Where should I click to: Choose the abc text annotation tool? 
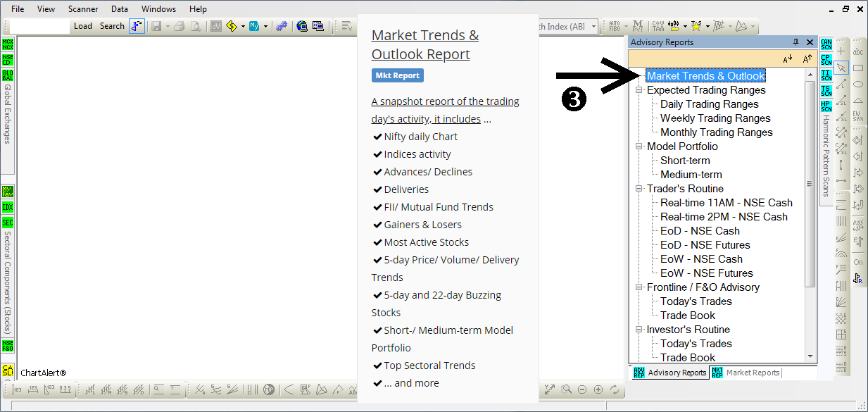pos(858,51)
